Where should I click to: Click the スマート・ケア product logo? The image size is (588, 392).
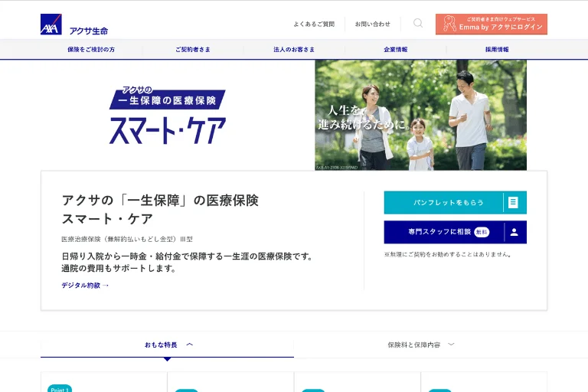tap(168, 116)
